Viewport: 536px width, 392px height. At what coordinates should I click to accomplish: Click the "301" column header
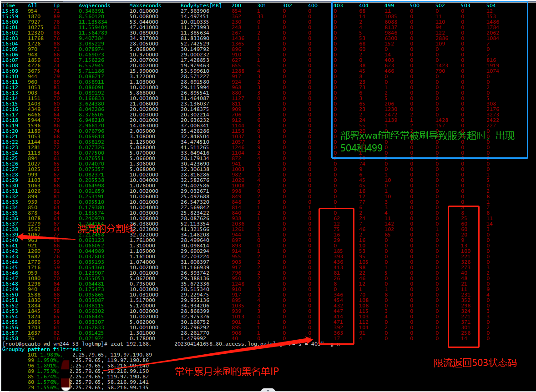coord(262,5)
